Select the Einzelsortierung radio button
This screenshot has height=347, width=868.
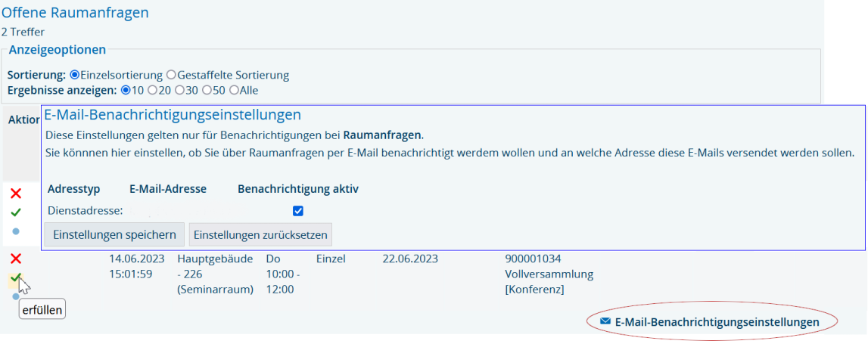(75, 75)
